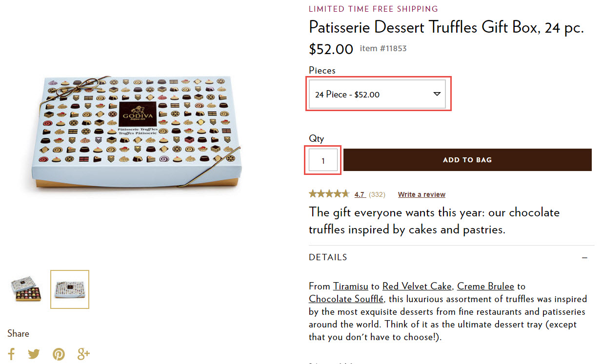Open the Red Velvet Cake link
Viewport: 602px width, 364px height.
(x=417, y=286)
